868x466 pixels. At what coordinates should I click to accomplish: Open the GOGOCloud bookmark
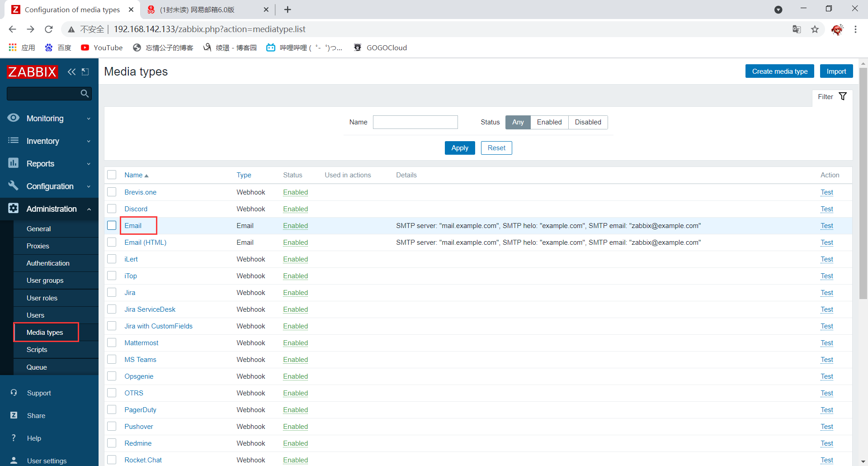pyautogui.click(x=380, y=48)
